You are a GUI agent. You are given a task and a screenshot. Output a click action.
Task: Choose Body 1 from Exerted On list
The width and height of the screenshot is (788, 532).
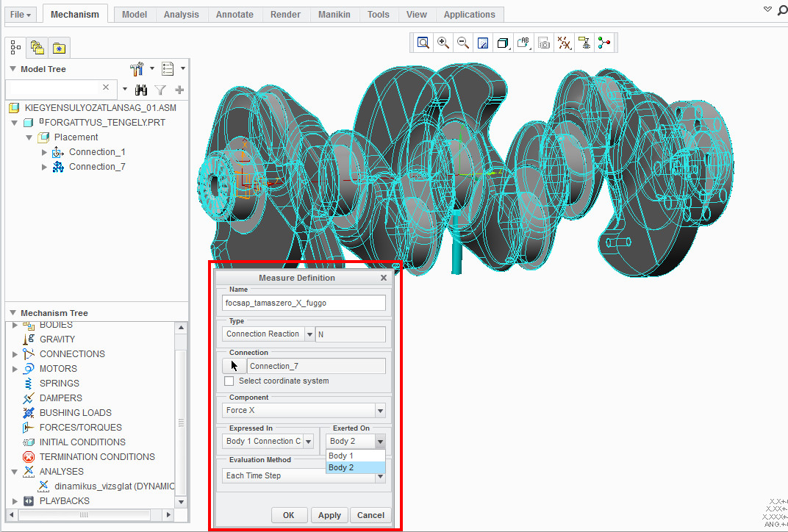(x=356, y=456)
